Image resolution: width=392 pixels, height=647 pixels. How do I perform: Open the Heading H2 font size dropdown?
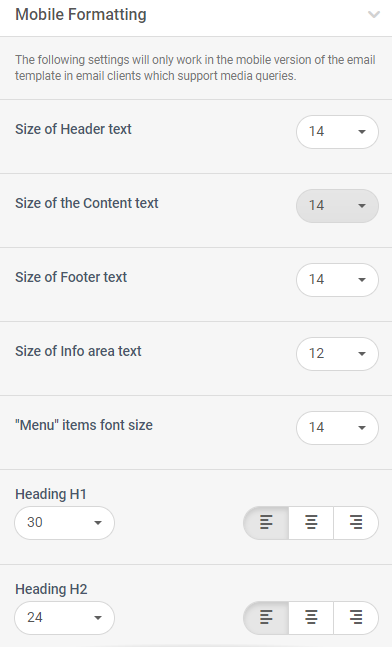click(64, 618)
